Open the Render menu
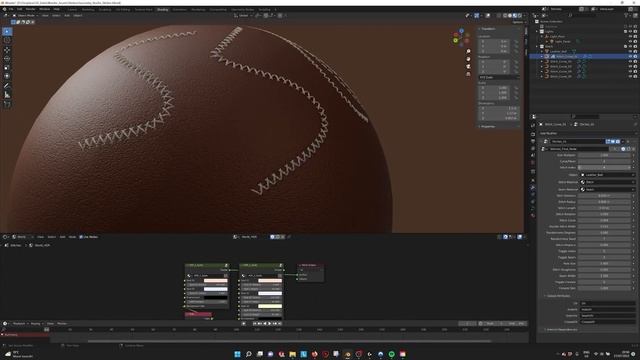Screen dimensions: 640x360 tap(30, 9)
